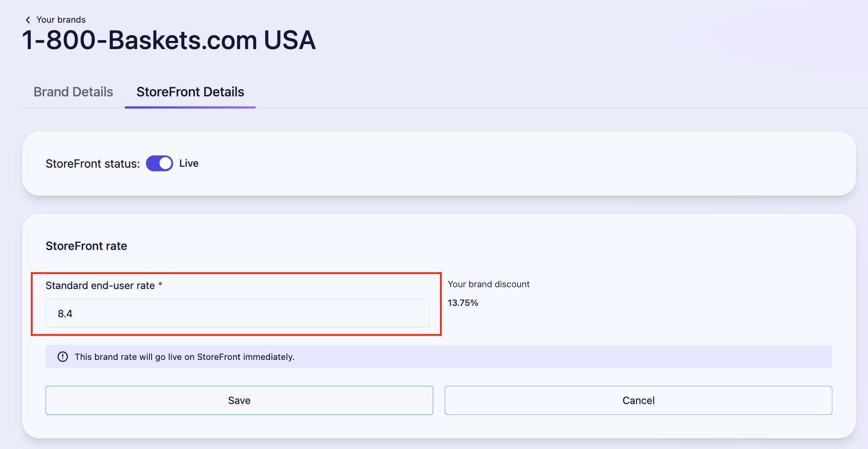This screenshot has height=449, width=868.
Task: Click the 13.75% discount value
Action: pos(463,303)
